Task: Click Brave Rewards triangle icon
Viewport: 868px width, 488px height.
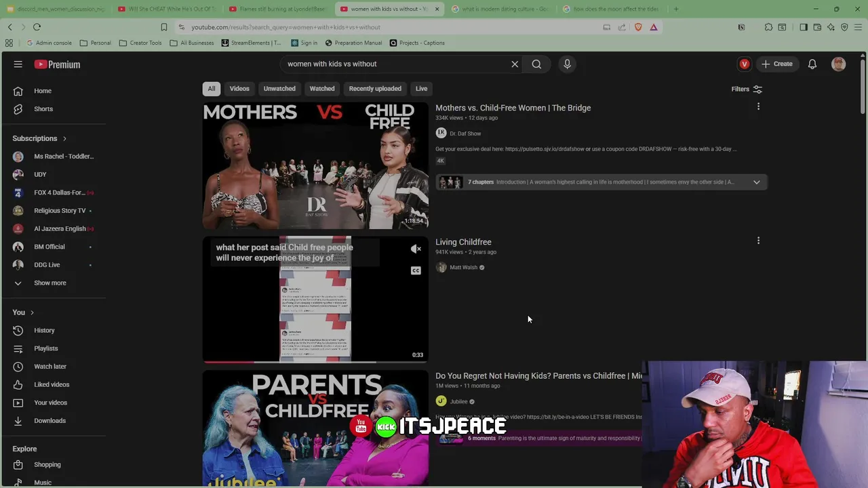Action: point(654,27)
